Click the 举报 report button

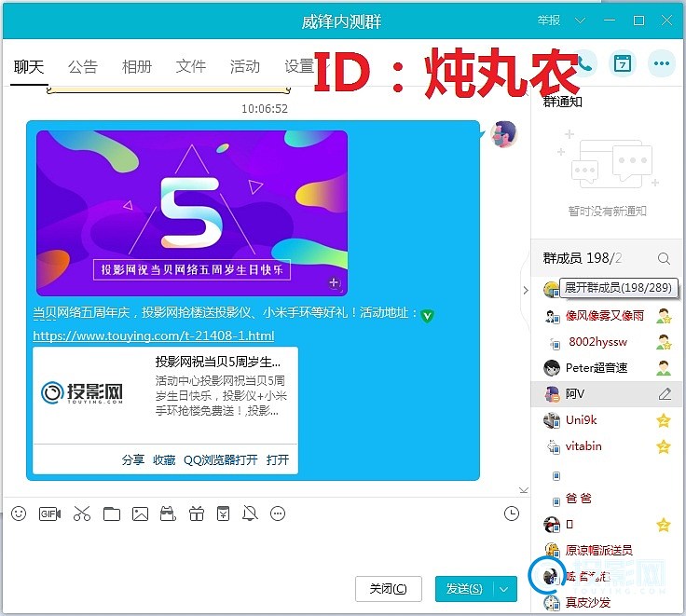point(549,21)
